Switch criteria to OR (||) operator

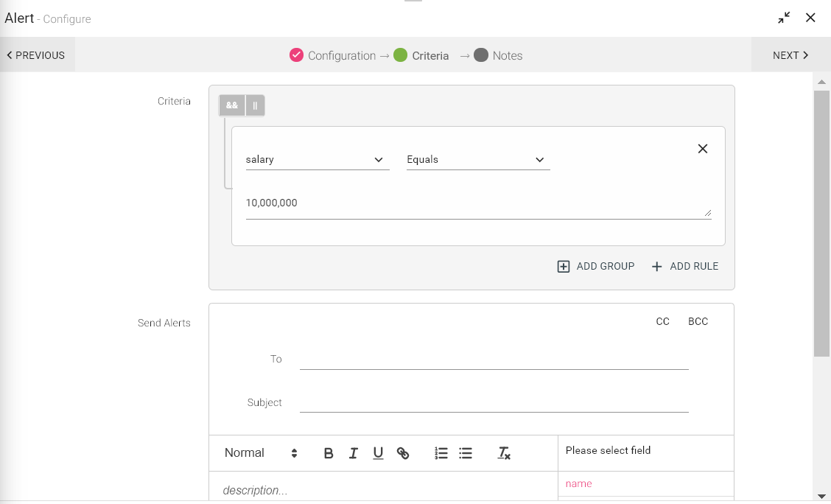point(255,105)
